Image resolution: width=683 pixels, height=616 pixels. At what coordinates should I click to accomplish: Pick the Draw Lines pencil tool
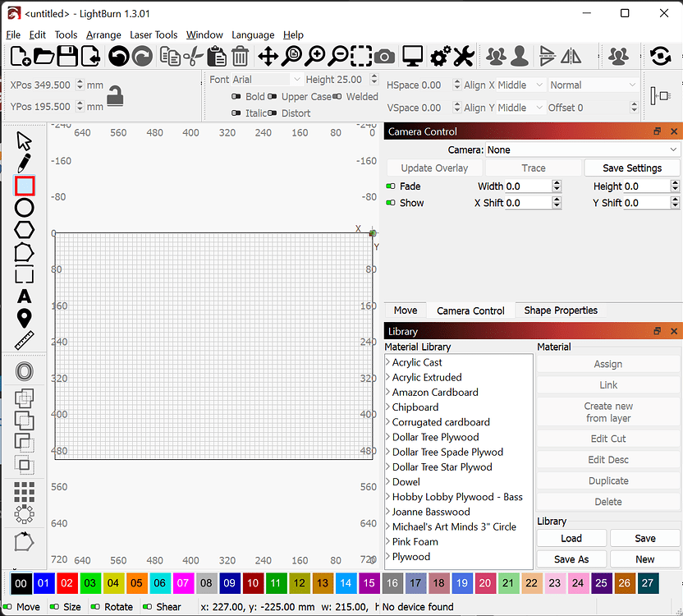(x=24, y=163)
